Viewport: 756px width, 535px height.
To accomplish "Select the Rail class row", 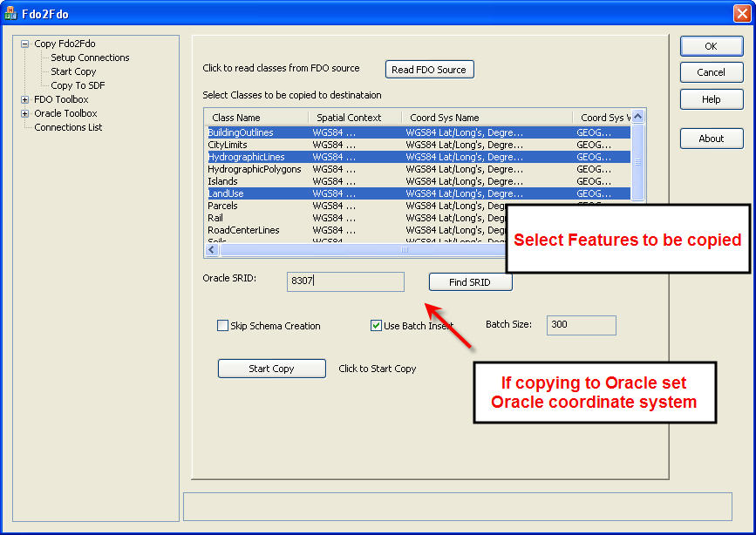I will tap(356, 218).
